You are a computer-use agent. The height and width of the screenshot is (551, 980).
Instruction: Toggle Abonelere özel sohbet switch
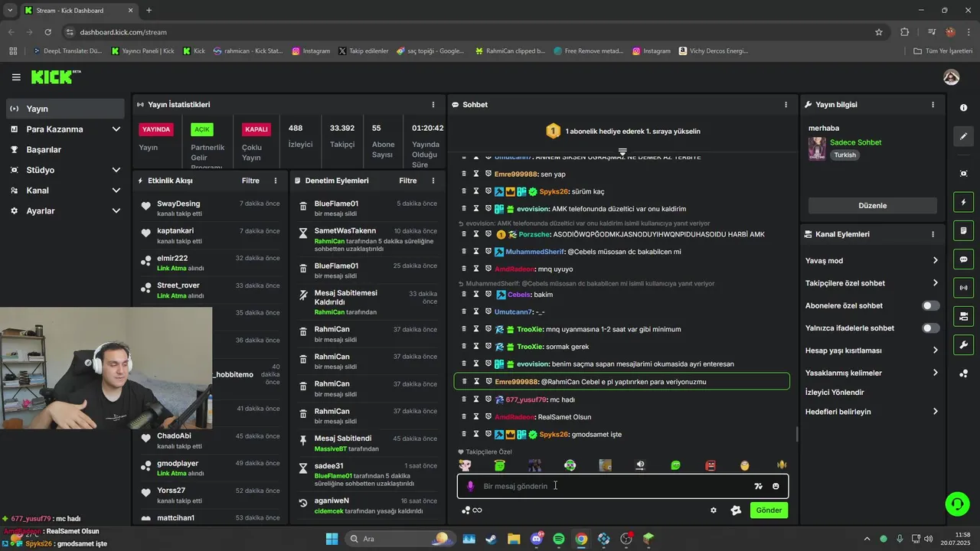coord(930,305)
